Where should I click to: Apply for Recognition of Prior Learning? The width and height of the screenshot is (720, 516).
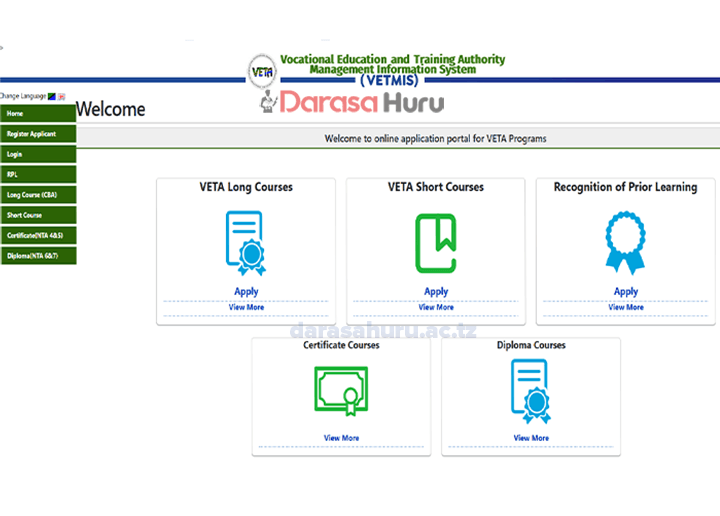tap(626, 292)
